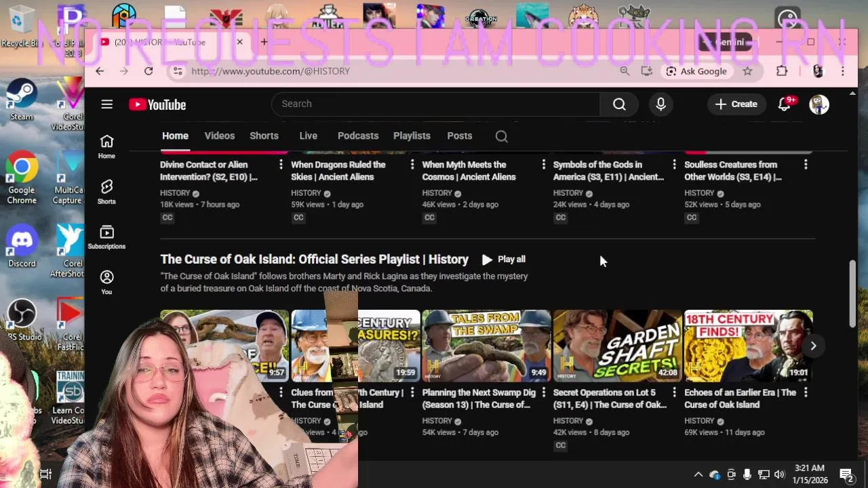868x488 pixels.
Task: Open options for Symbols of the Gods
Action: [x=674, y=165]
